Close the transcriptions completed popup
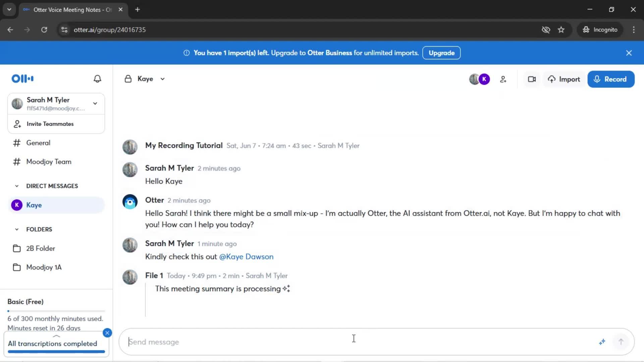Image resolution: width=644 pixels, height=362 pixels. pyautogui.click(x=107, y=333)
